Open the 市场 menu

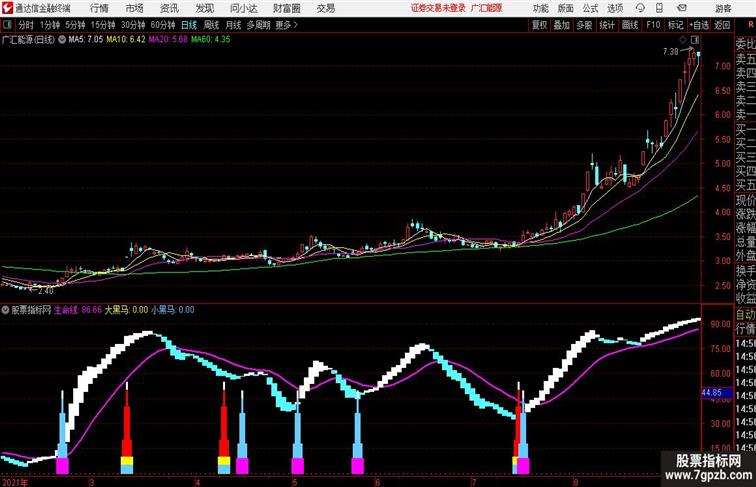pos(135,8)
